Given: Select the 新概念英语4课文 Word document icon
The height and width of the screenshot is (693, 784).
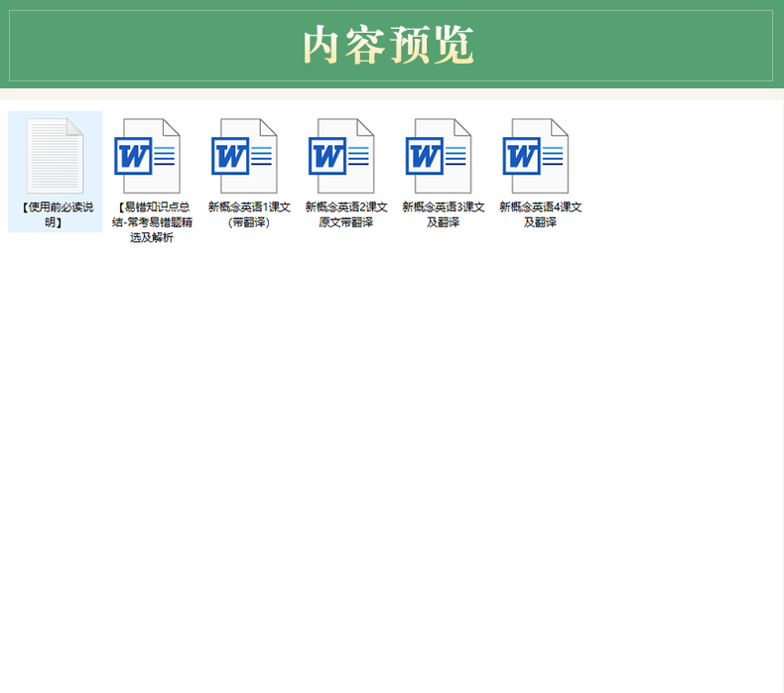Looking at the screenshot, I should (x=535, y=156).
